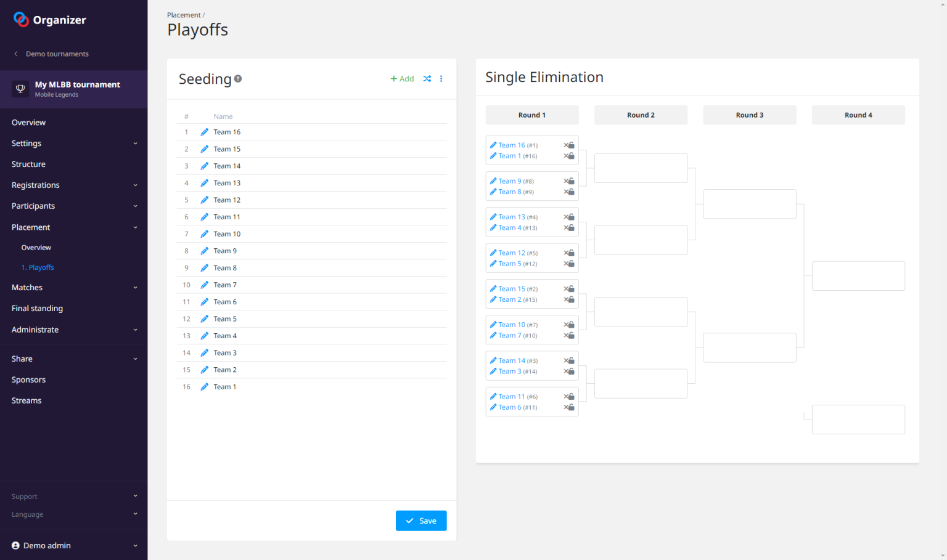Open the Demo admin account dropdown

pyautogui.click(x=73, y=545)
